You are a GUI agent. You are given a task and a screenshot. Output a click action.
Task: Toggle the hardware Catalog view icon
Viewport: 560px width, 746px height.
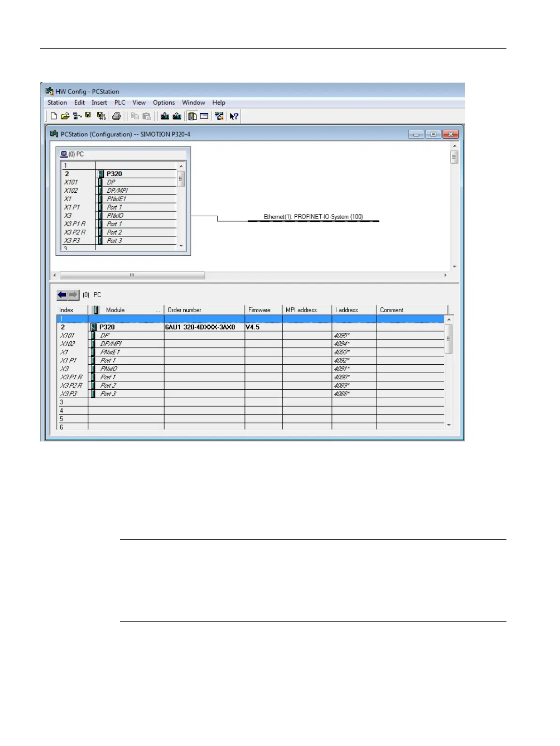pos(192,116)
